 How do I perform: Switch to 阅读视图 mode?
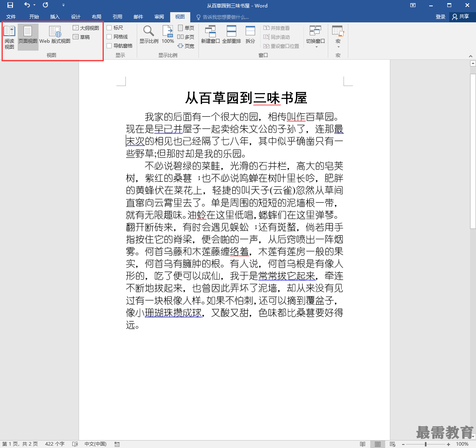9,37
